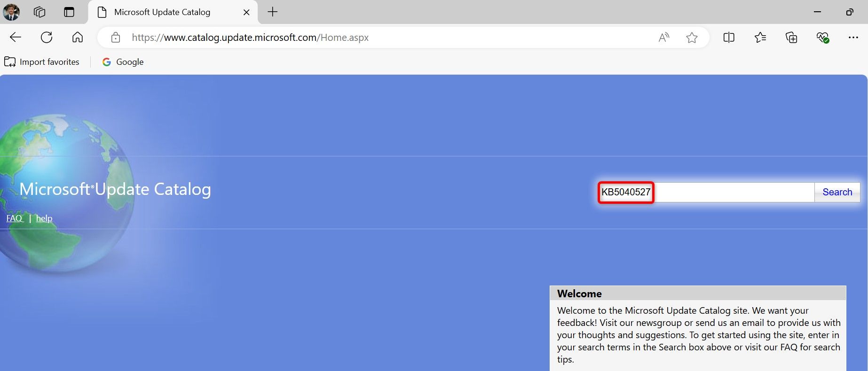Open the Favorites list icon

point(760,38)
